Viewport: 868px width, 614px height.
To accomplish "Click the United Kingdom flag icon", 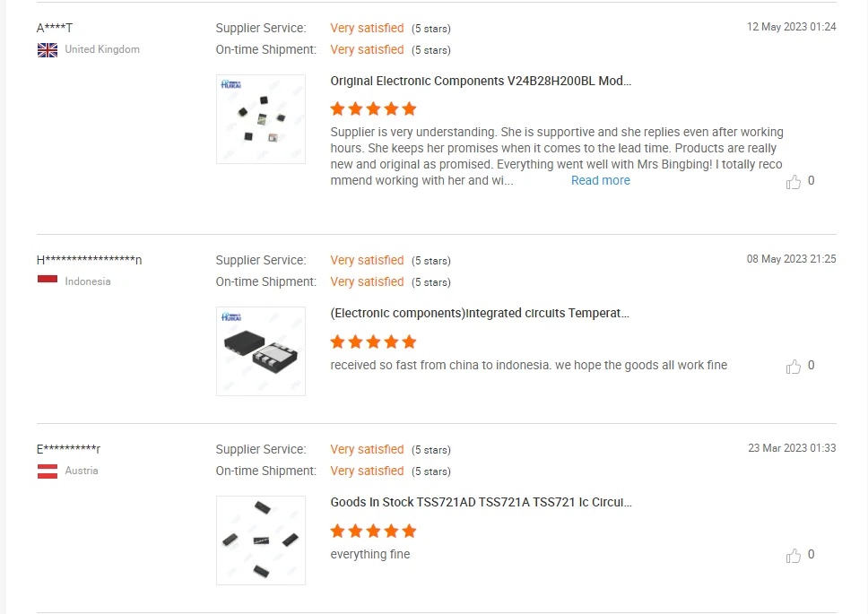I will tap(48, 50).
